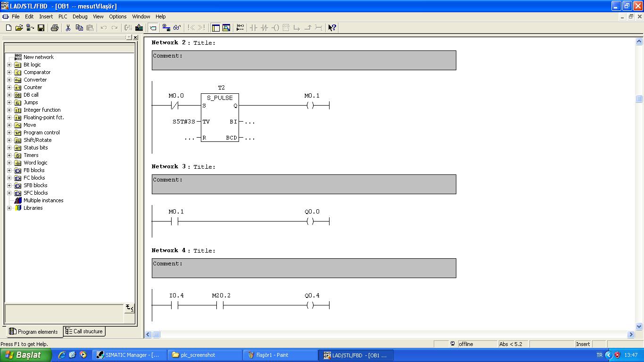The width and height of the screenshot is (644, 362).
Task: Open the PLC menu
Action: [x=63, y=16]
